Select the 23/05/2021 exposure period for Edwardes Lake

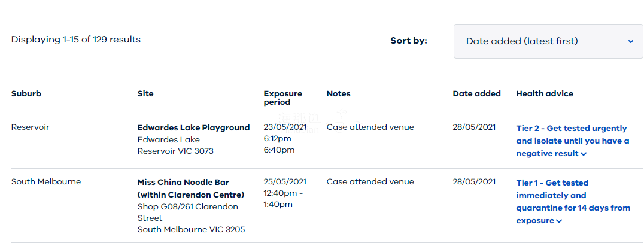coord(285,139)
